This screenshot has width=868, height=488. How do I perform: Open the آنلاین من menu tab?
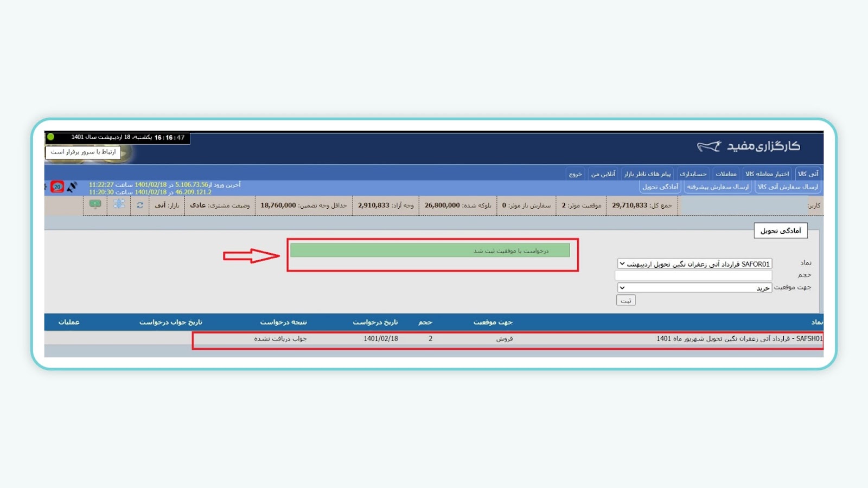[603, 174]
